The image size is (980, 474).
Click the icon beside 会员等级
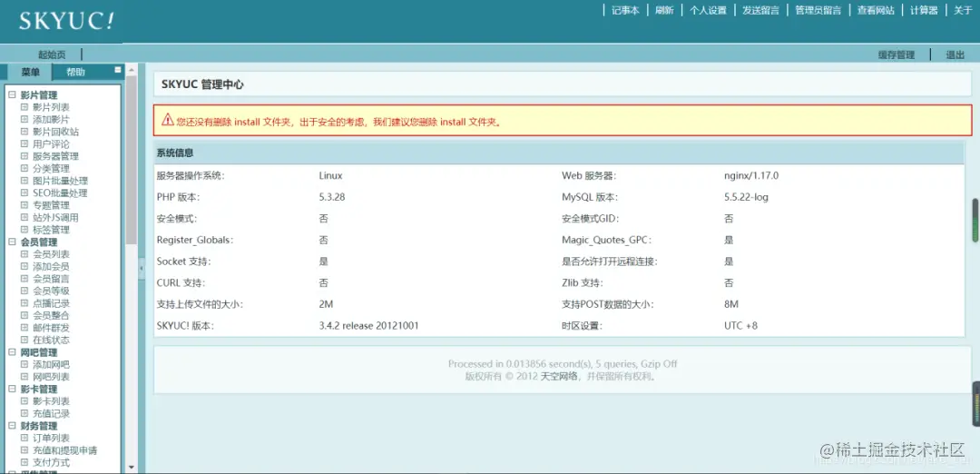(x=24, y=291)
